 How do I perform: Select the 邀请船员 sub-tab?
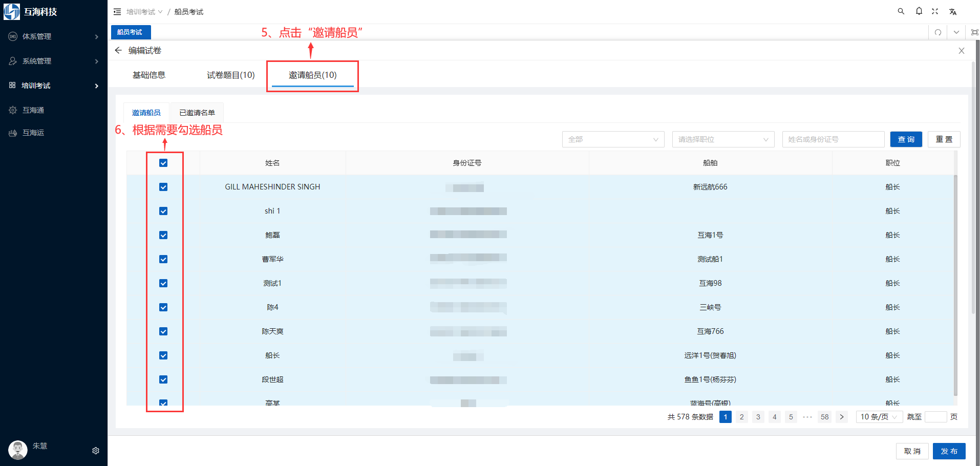pyautogui.click(x=146, y=113)
